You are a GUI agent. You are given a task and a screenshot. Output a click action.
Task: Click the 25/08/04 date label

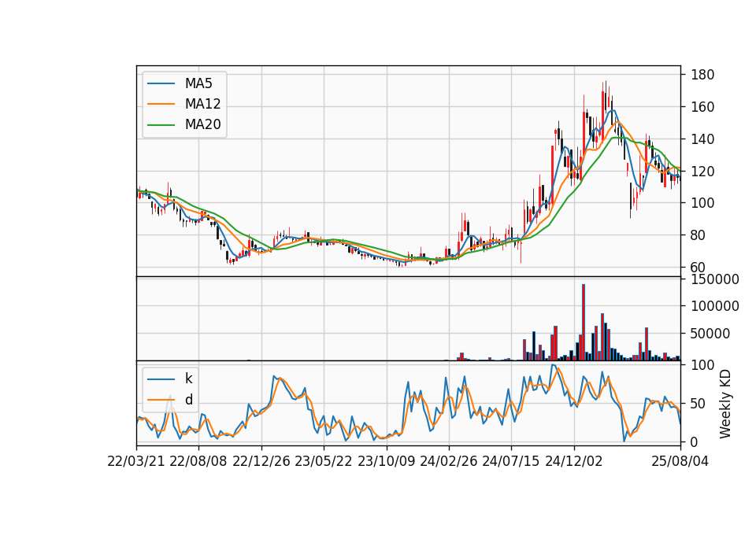(680, 461)
